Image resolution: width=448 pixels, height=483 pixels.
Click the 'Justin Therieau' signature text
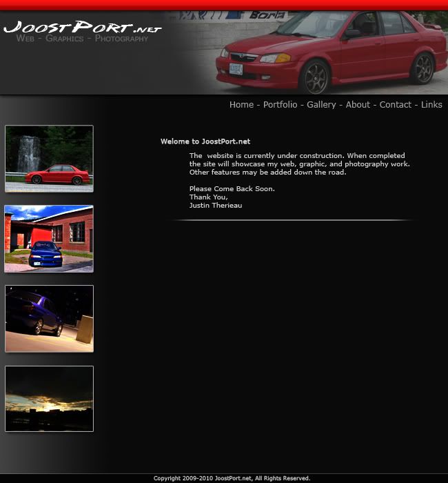point(216,206)
